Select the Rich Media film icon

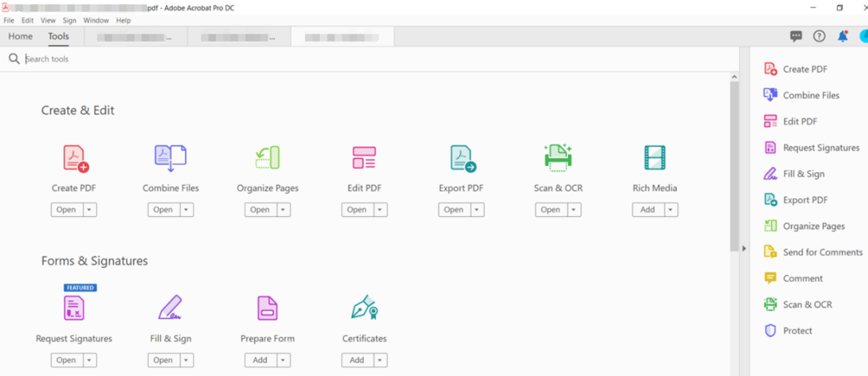(x=655, y=158)
